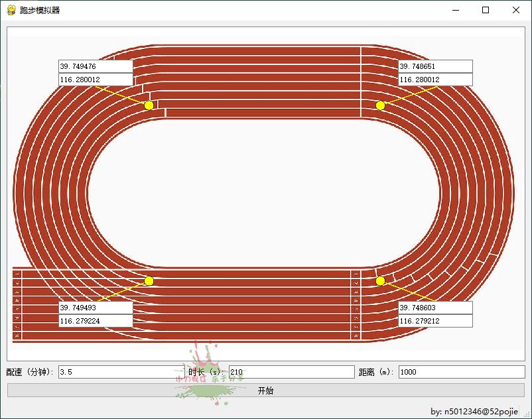The width and height of the screenshot is (532, 419).
Task: Click the running simulator app icon in the title bar
Action: click(x=10, y=10)
